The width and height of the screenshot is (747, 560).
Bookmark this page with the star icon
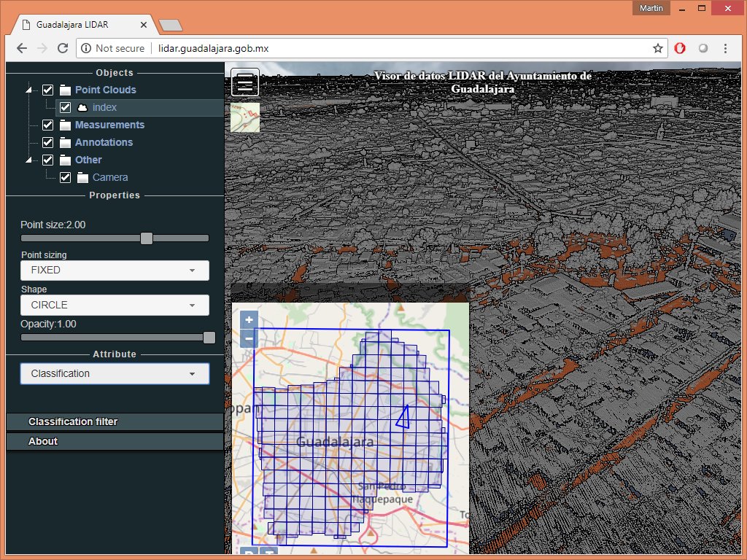(x=658, y=48)
